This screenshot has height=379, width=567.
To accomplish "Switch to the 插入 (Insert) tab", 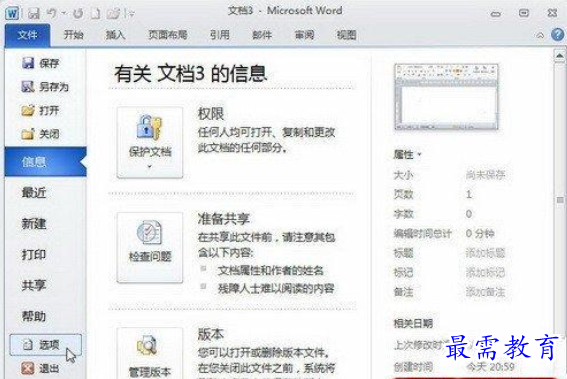I will pos(115,35).
